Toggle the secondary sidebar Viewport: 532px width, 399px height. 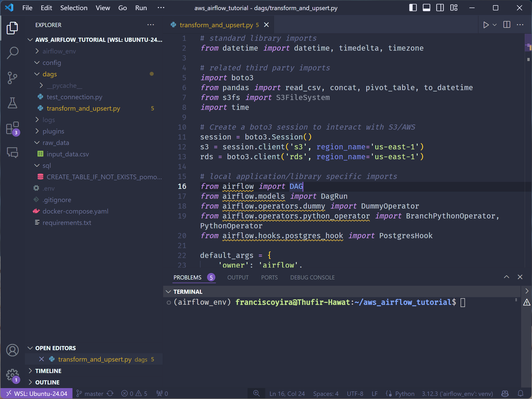[x=440, y=8]
